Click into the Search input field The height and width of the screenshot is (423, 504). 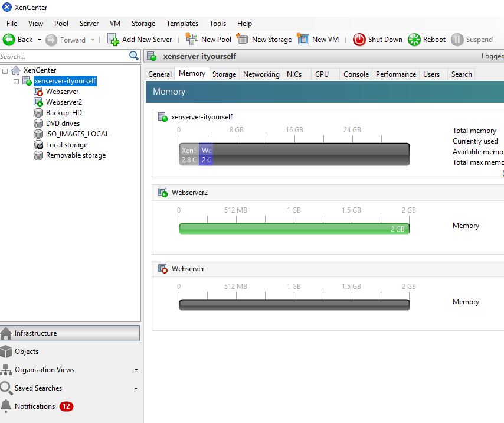(64, 56)
